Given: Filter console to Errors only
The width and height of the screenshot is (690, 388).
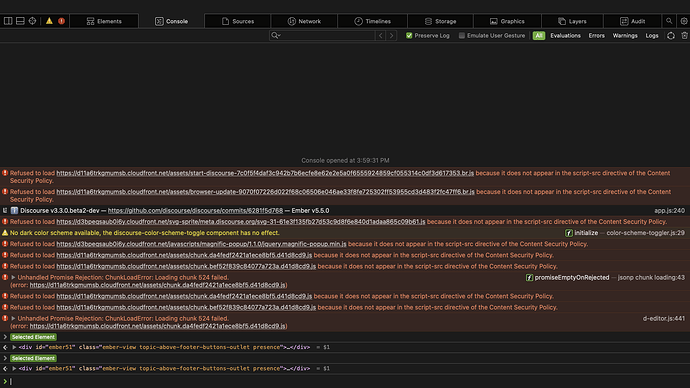Looking at the screenshot, I should click(x=596, y=36).
